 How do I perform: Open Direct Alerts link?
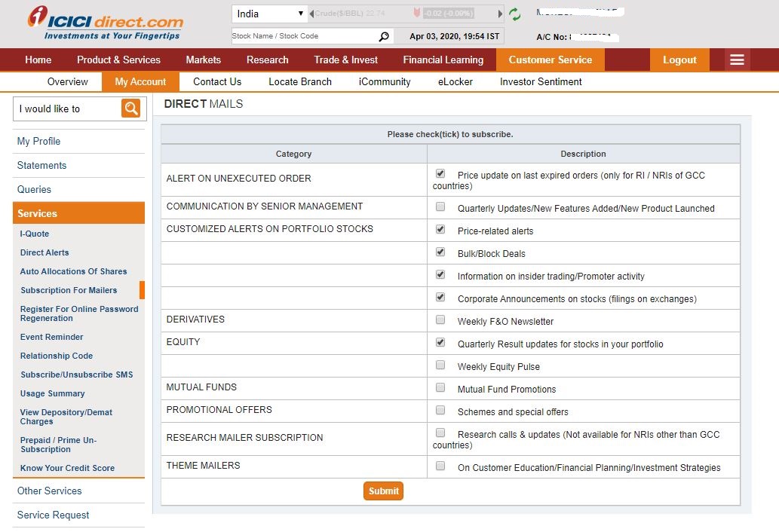[x=44, y=252]
